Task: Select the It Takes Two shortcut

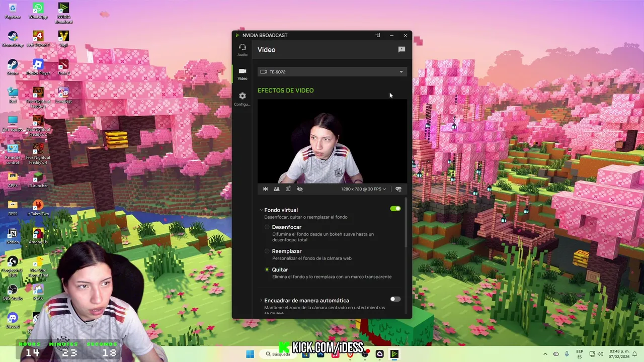Action: 38,208
